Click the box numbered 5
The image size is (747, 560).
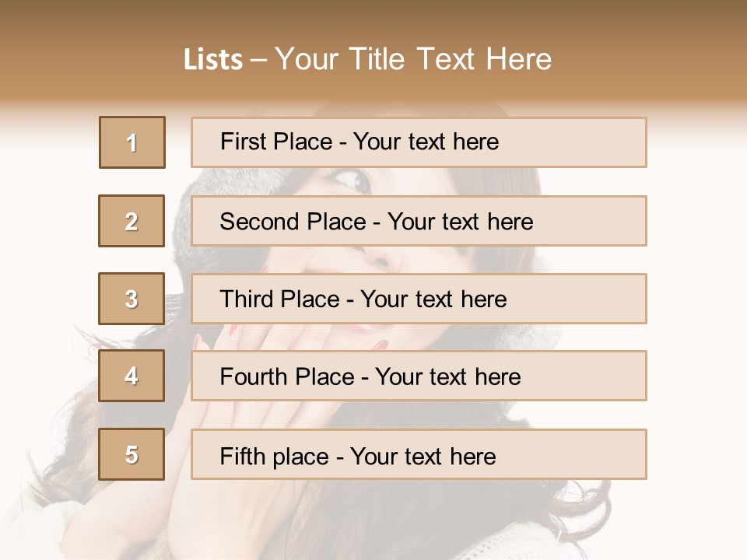click(132, 454)
